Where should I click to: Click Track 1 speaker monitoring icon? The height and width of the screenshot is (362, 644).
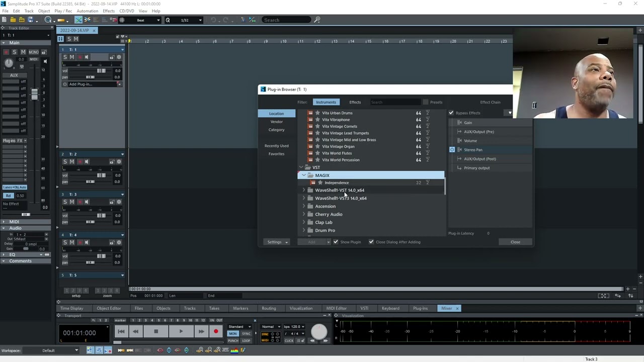[87, 57]
